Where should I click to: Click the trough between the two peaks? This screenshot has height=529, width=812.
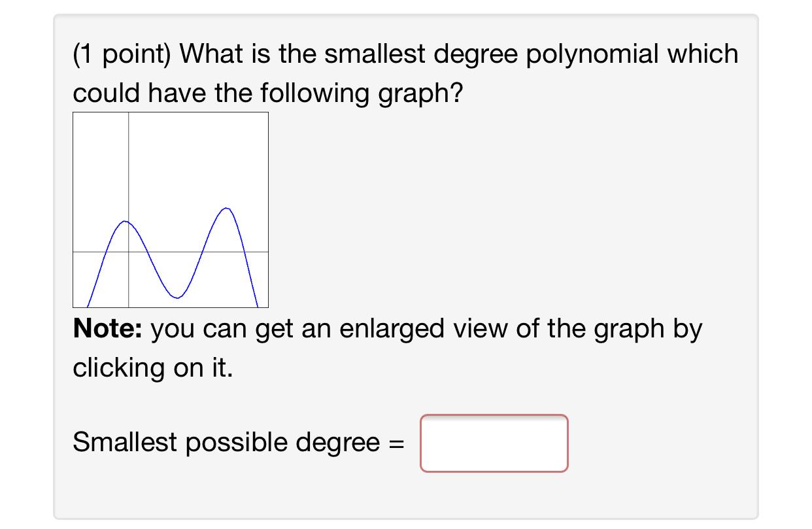[175, 298]
